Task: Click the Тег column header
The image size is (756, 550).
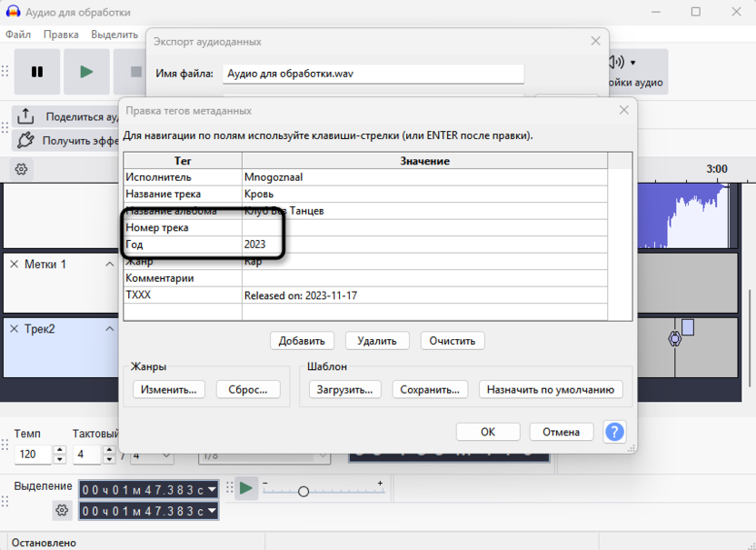Action: click(183, 161)
